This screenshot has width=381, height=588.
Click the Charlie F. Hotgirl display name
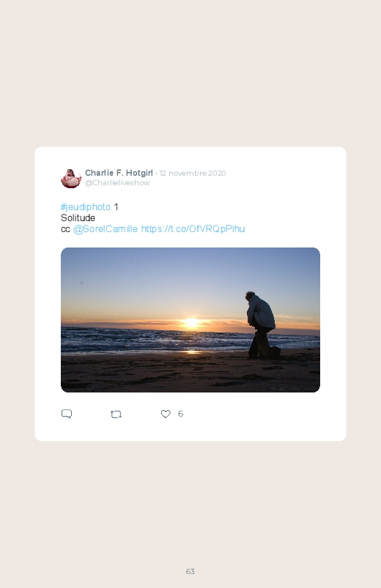119,173
